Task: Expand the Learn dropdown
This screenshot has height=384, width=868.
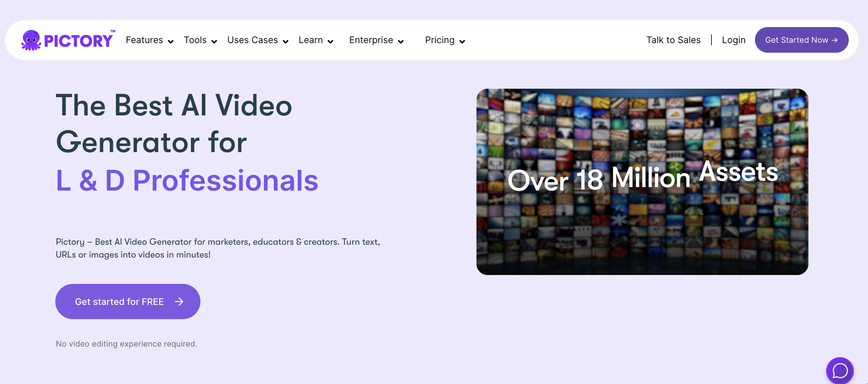Action: (x=331, y=42)
